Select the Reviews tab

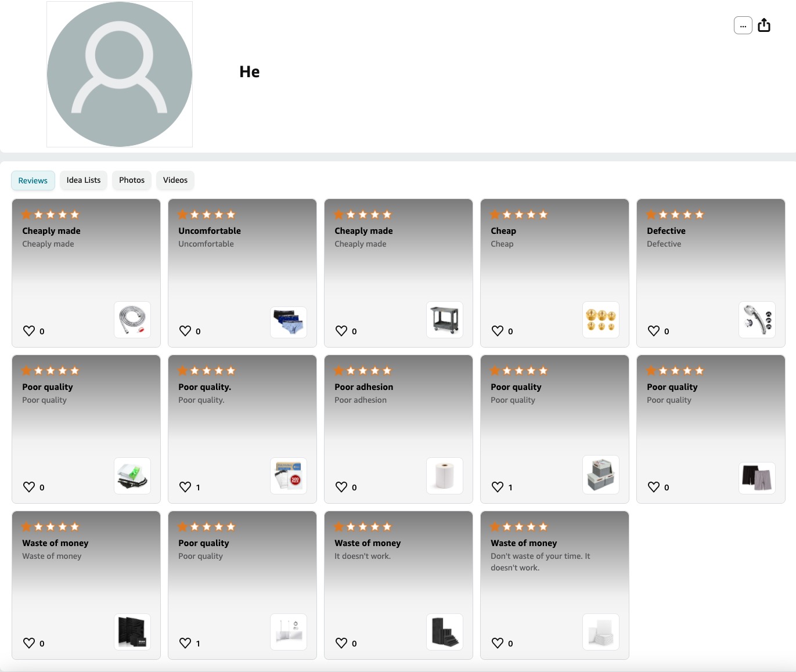(33, 180)
